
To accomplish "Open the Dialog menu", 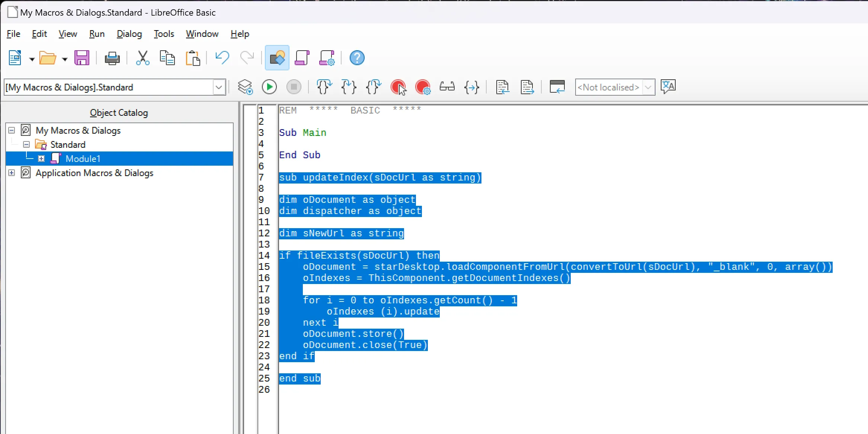I will [x=129, y=34].
